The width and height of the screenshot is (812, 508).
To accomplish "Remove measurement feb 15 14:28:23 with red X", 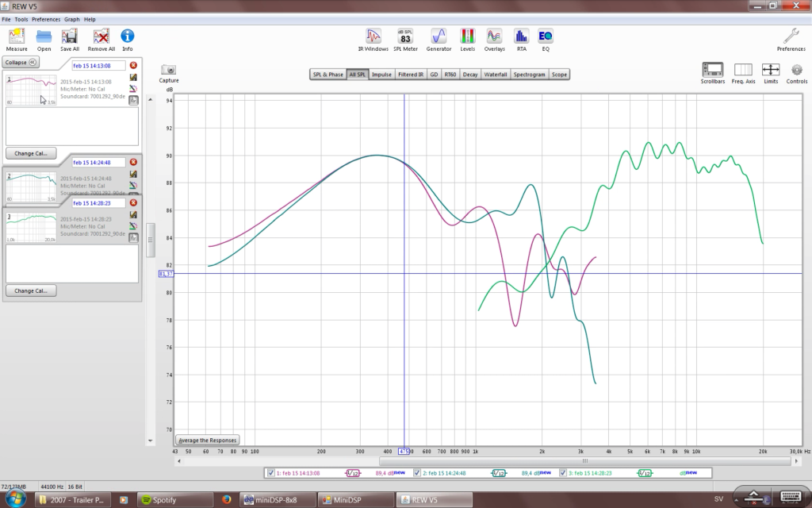I will click(x=133, y=202).
